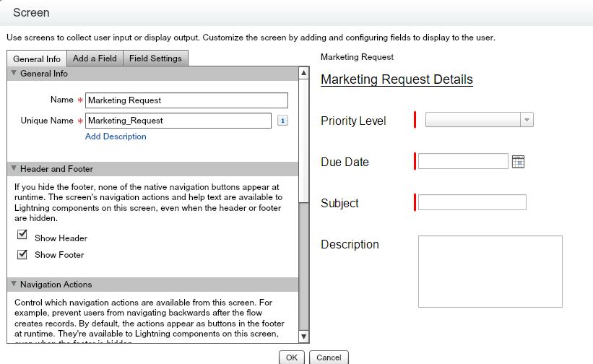Viewport: 593px width, 364px height.
Task: Collapse the Header and Footer section
Action: click(x=14, y=169)
